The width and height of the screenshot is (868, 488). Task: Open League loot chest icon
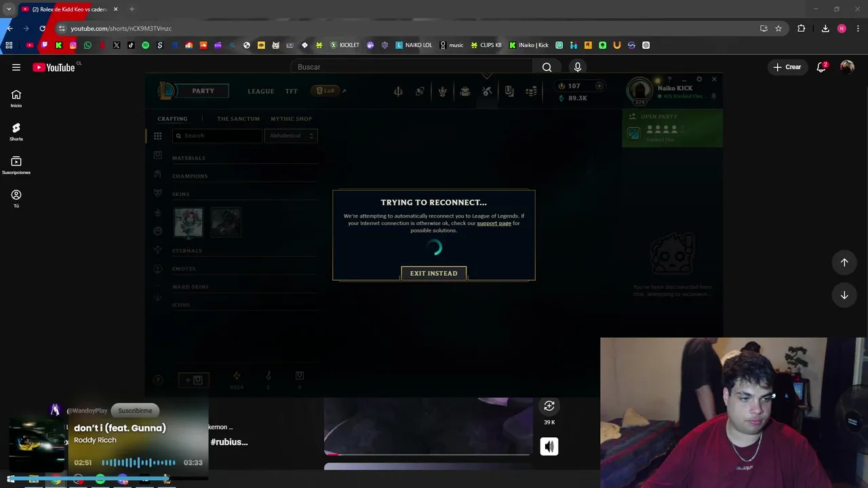pos(465,91)
